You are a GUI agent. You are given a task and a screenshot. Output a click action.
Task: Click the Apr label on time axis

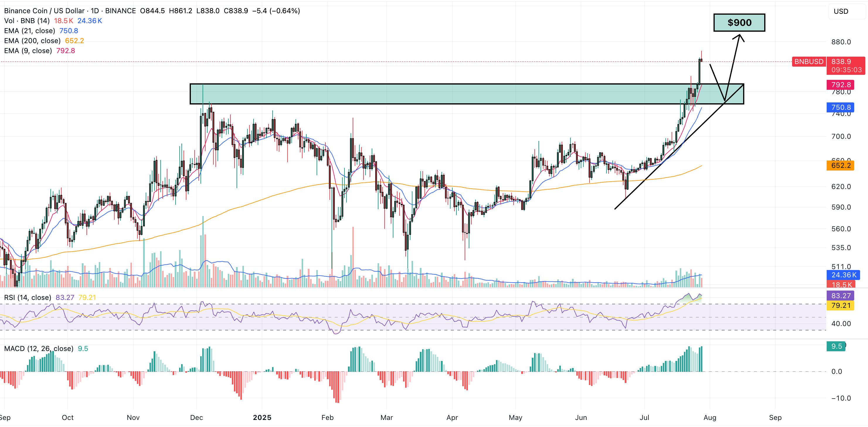[452, 418]
